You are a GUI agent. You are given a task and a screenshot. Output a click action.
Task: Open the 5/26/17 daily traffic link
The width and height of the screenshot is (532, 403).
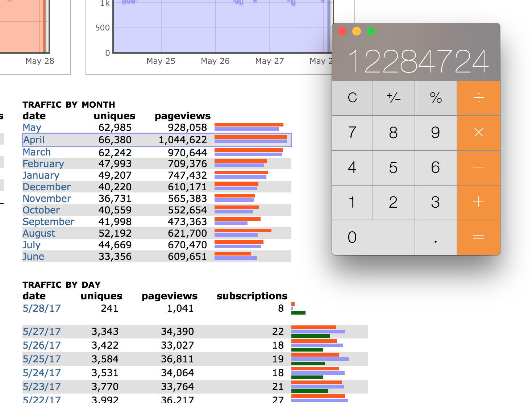pos(42,345)
